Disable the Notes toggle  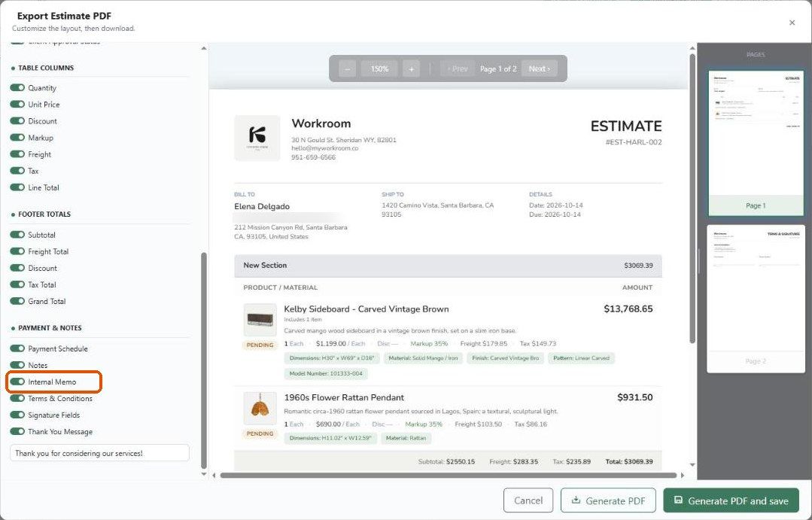pos(17,365)
